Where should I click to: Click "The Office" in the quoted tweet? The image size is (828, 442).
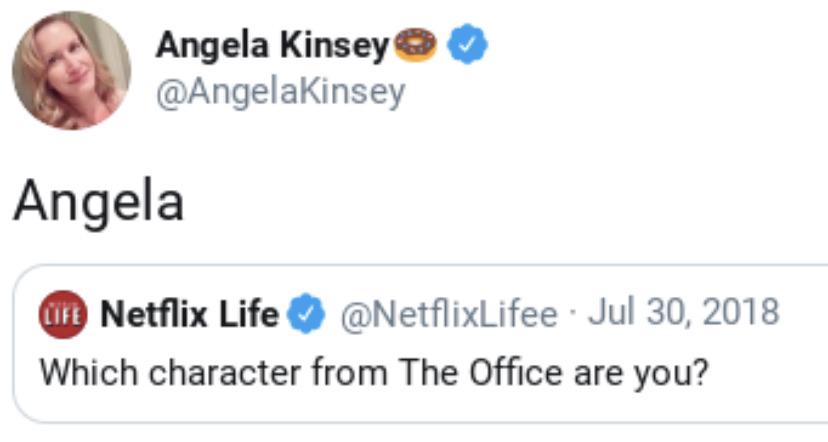482,373
